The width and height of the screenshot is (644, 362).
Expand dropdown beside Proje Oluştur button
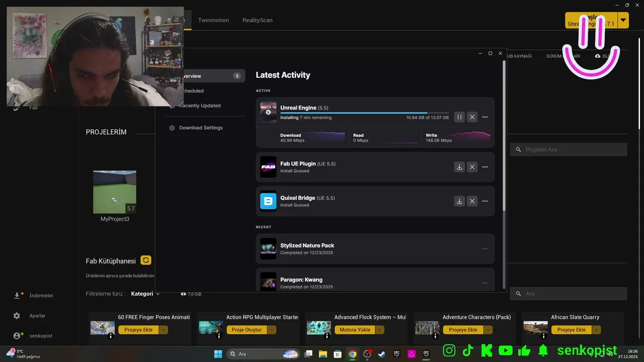pos(272,330)
